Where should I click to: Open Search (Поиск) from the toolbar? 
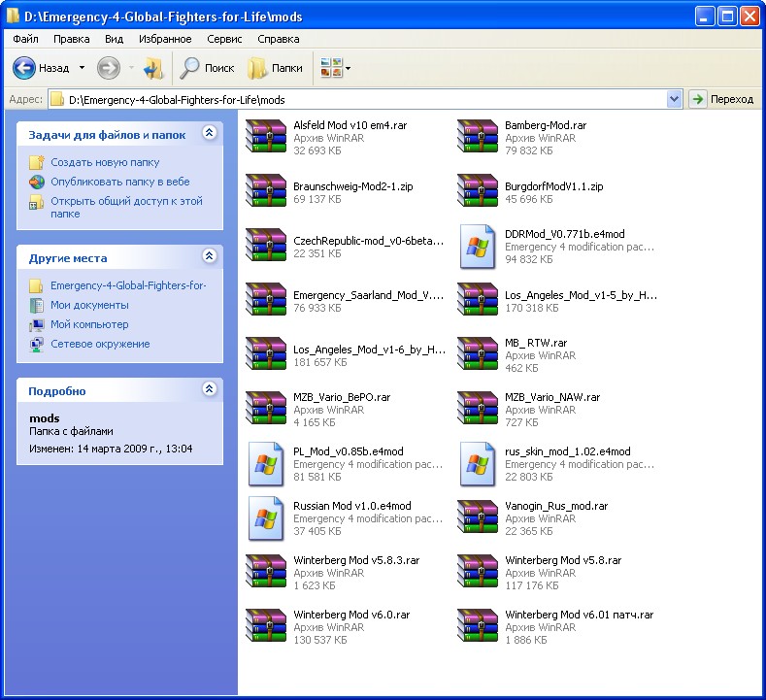[x=207, y=68]
